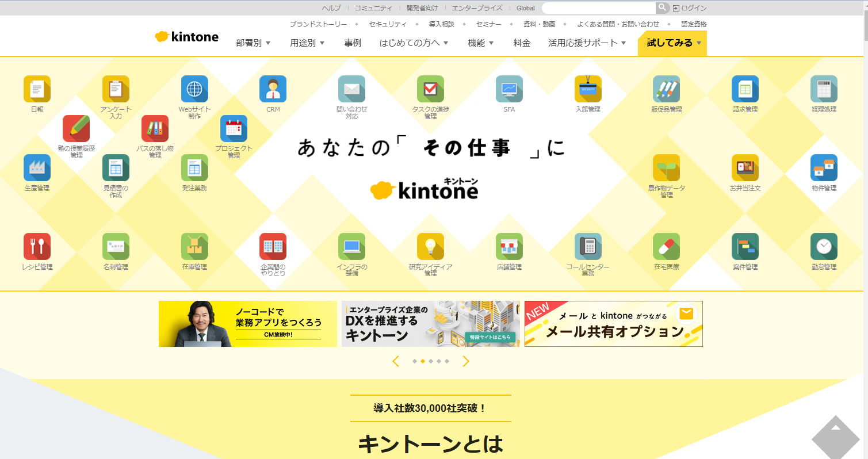Click the back-to-top diamond button
868x459 pixels.
[x=836, y=437]
